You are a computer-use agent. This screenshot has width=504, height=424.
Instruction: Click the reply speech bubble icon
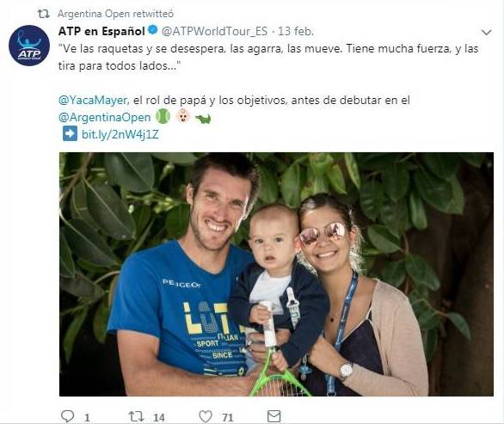67,416
